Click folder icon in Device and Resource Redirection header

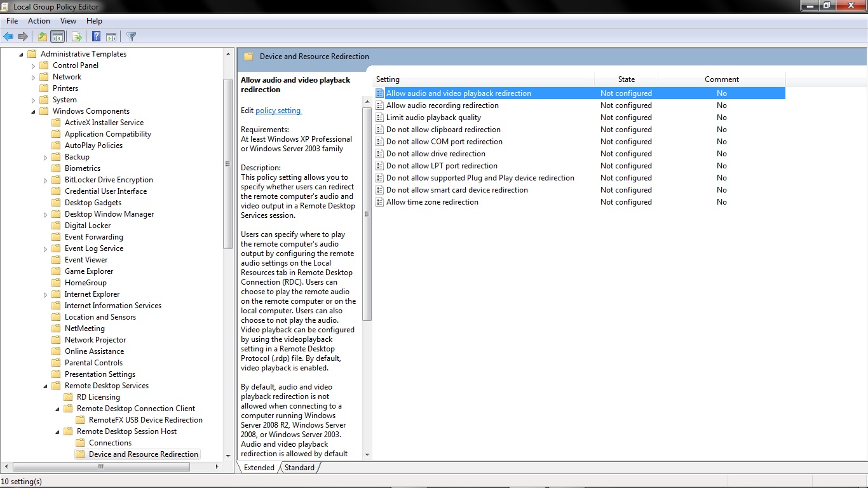click(x=249, y=57)
